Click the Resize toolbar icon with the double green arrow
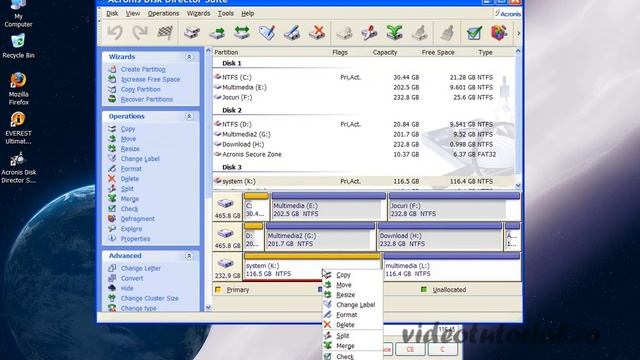The height and width of the screenshot is (360, 640). pos(242,33)
